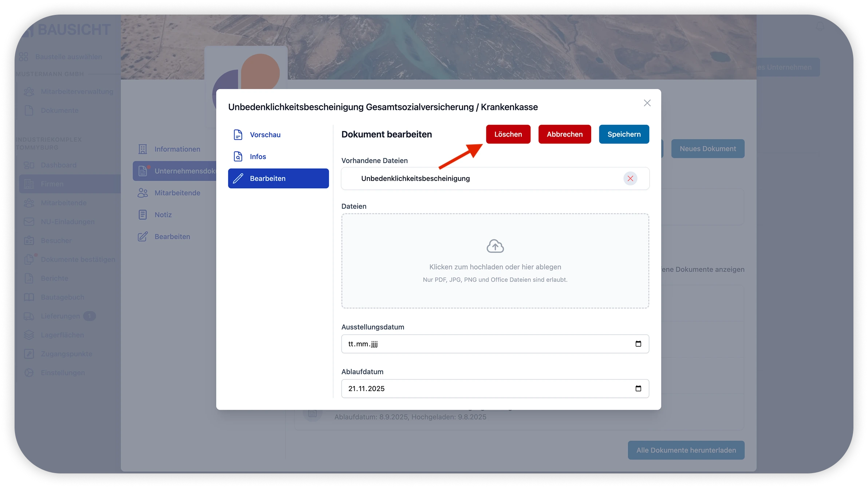Save changes with the Speichern button
This screenshot has height=488, width=868.
624,134
